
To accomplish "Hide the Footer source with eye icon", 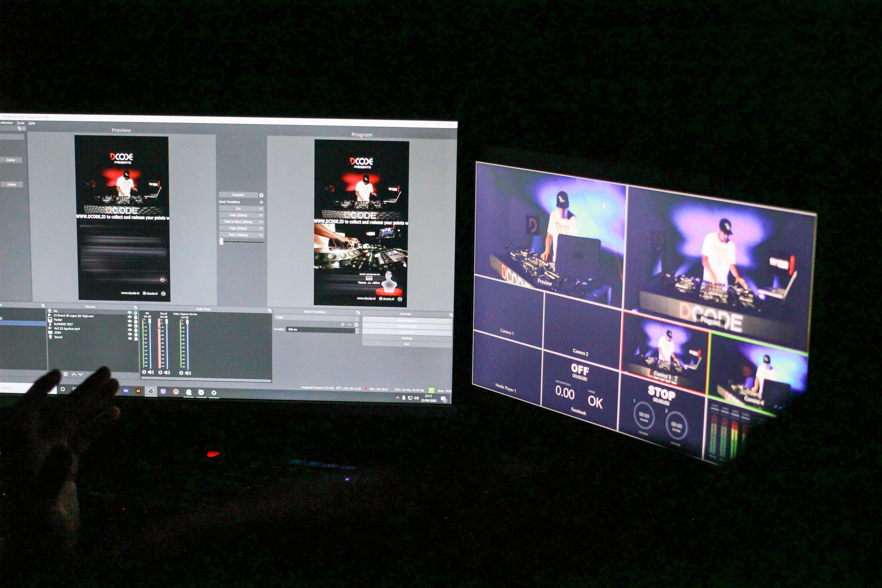I will coord(130,321).
